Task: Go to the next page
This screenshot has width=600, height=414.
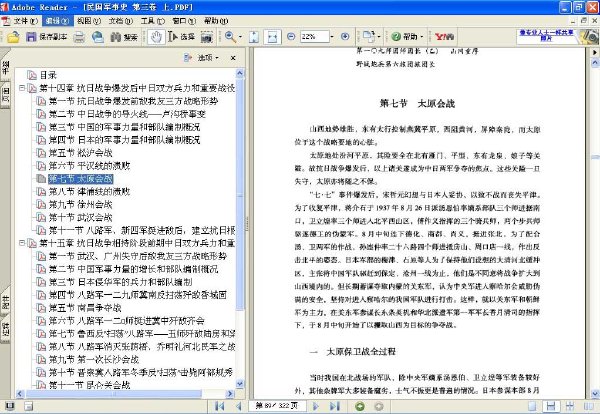Action: (x=316, y=406)
